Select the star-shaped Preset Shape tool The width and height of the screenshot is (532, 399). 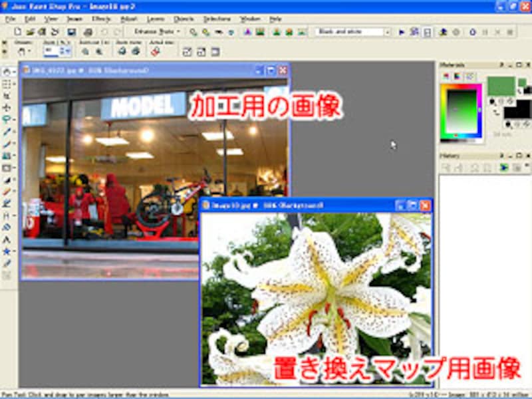pos(6,251)
